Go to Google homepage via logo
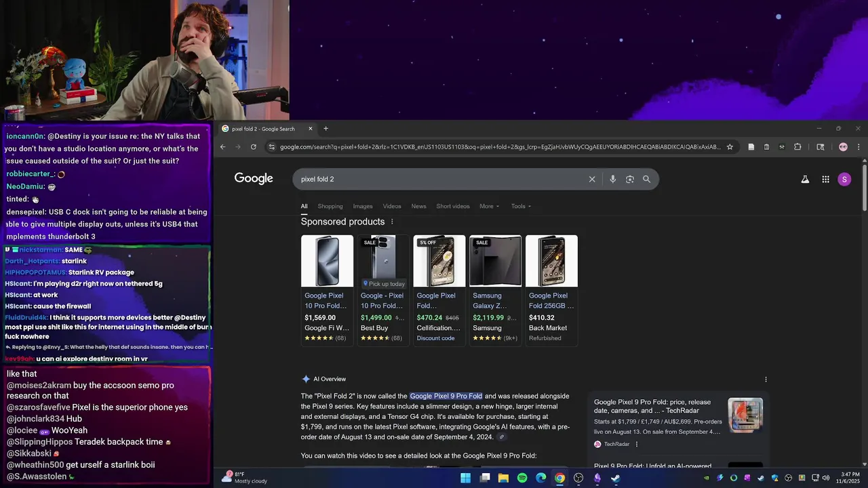This screenshot has width=868, height=488. [254, 178]
